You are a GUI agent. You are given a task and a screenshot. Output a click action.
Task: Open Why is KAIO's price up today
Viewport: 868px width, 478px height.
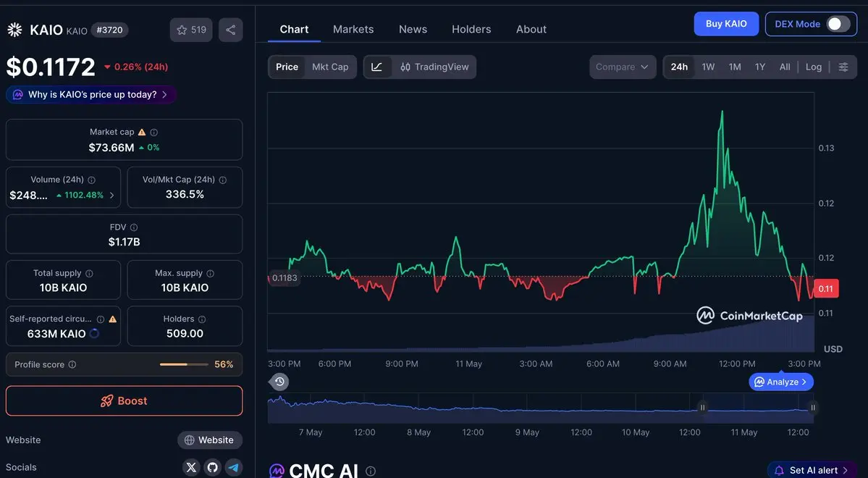[91, 95]
